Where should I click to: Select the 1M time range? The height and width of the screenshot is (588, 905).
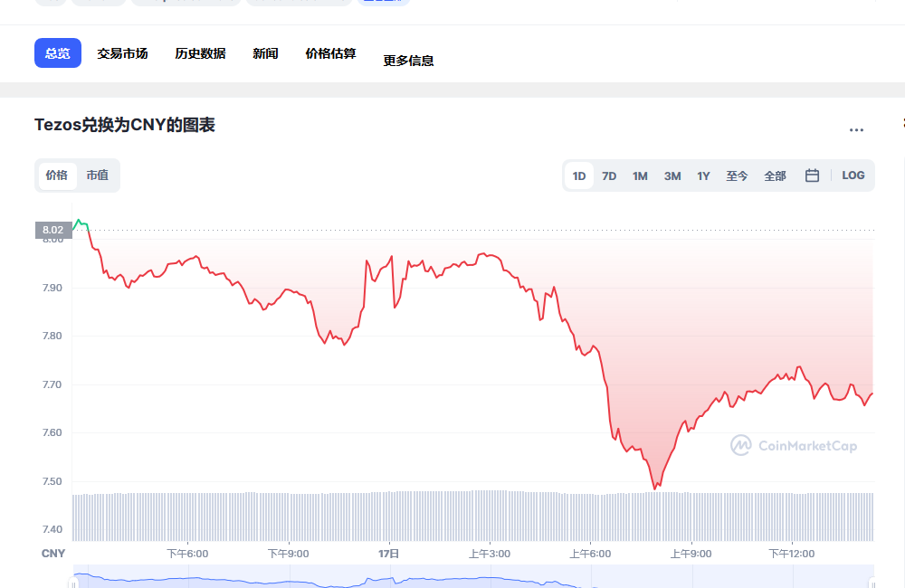click(640, 176)
